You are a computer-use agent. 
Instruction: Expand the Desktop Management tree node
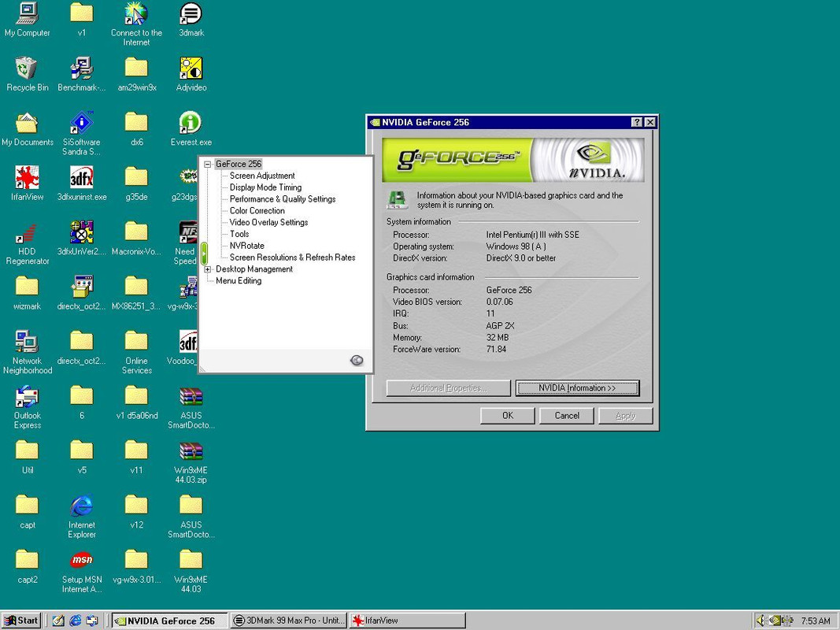coord(208,269)
